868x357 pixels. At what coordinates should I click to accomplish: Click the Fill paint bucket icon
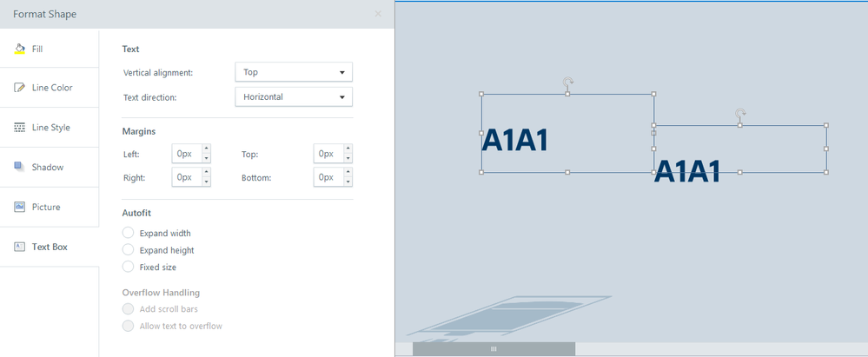[19, 49]
